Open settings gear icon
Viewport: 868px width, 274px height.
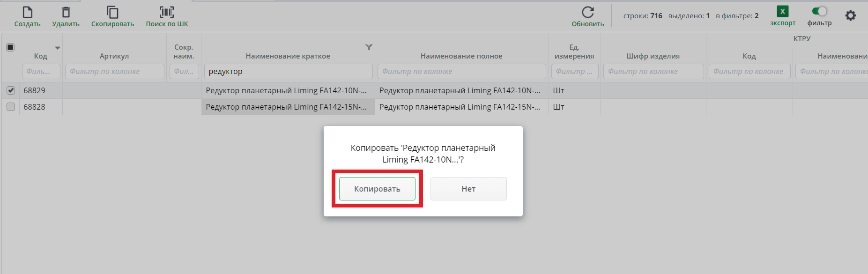(850, 15)
